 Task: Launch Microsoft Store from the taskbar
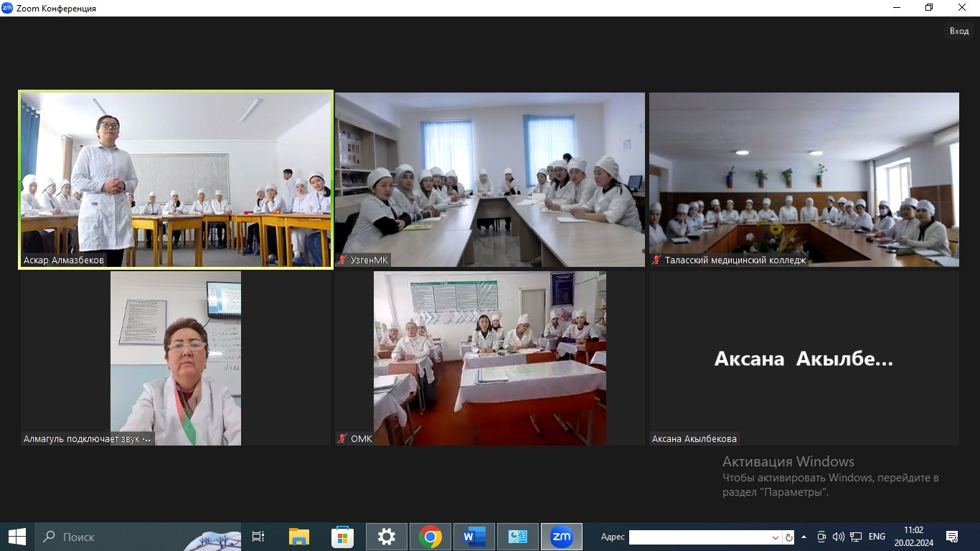pyautogui.click(x=342, y=537)
